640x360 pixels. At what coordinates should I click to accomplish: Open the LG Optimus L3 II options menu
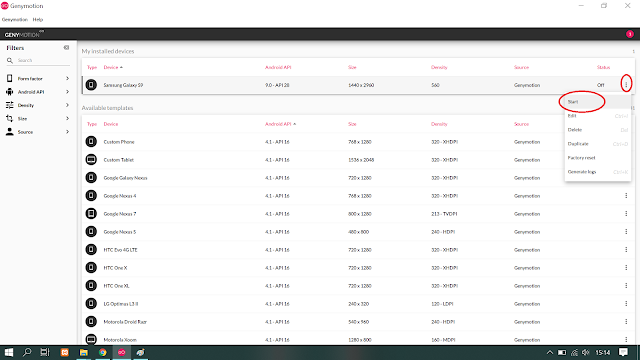click(x=626, y=303)
